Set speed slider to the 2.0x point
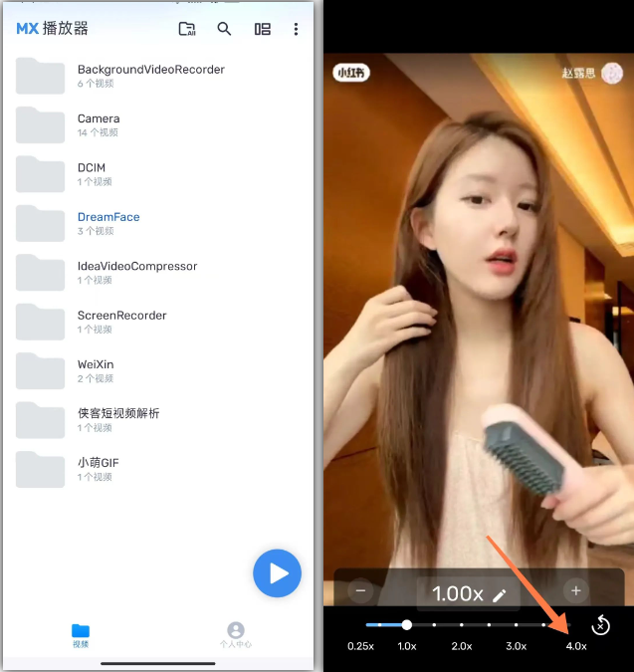Screen dimensions: 634x672 [x=462, y=625]
